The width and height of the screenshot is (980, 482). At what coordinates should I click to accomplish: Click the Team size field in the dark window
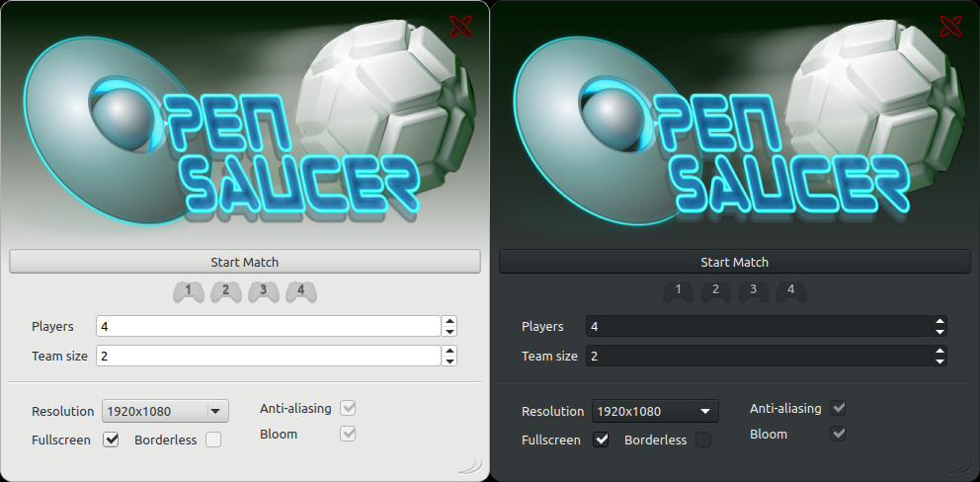coord(759,356)
